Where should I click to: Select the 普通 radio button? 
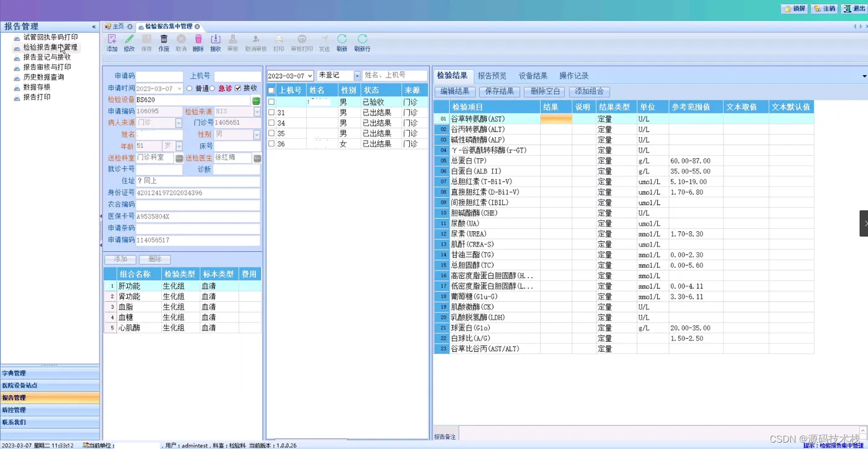pyautogui.click(x=190, y=89)
